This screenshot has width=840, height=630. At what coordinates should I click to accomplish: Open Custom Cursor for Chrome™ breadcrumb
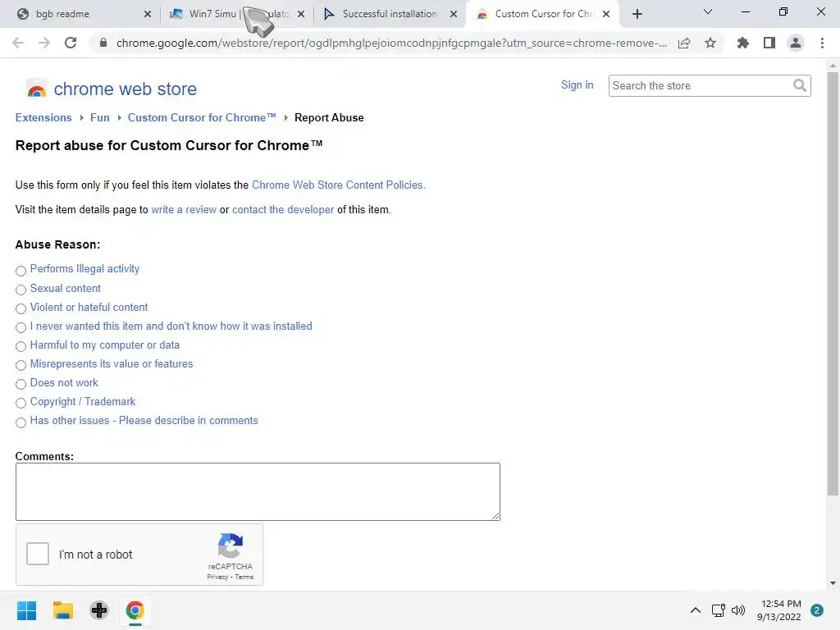[x=202, y=118]
